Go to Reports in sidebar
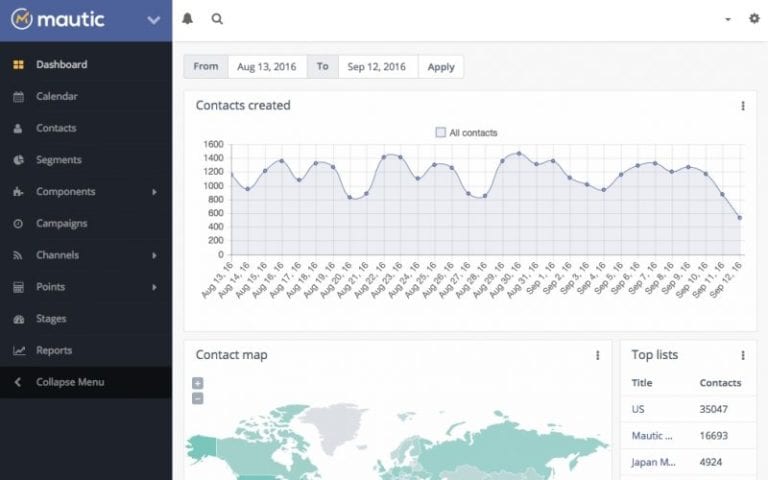 coord(54,351)
